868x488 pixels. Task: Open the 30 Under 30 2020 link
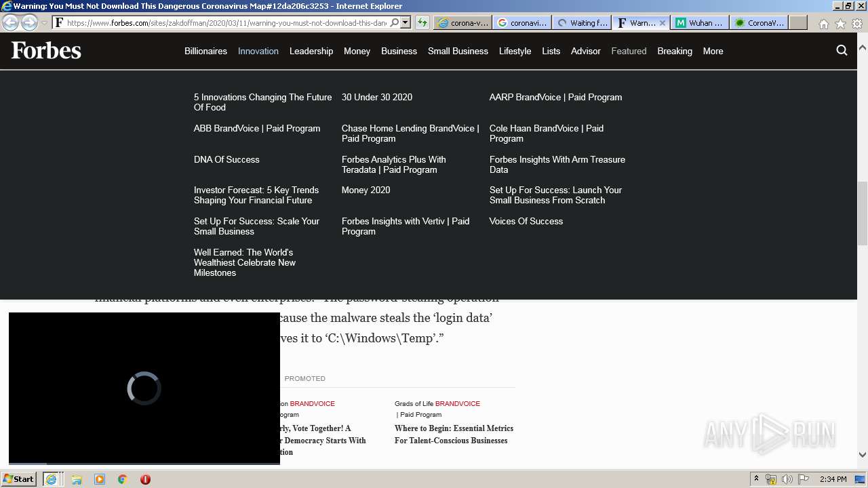377,97
